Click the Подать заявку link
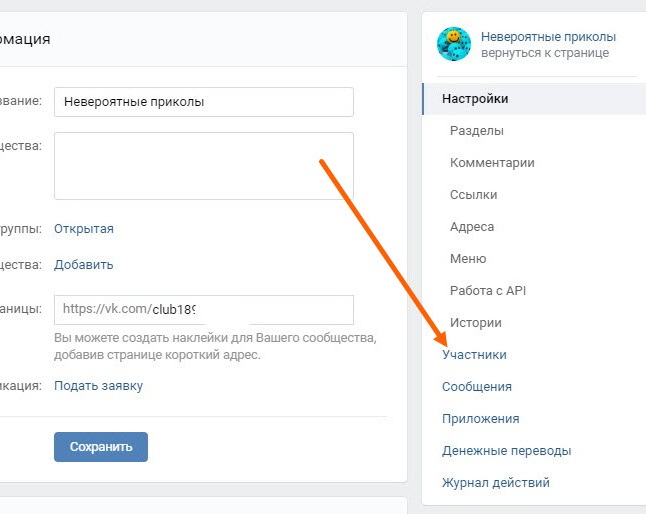 point(98,386)
